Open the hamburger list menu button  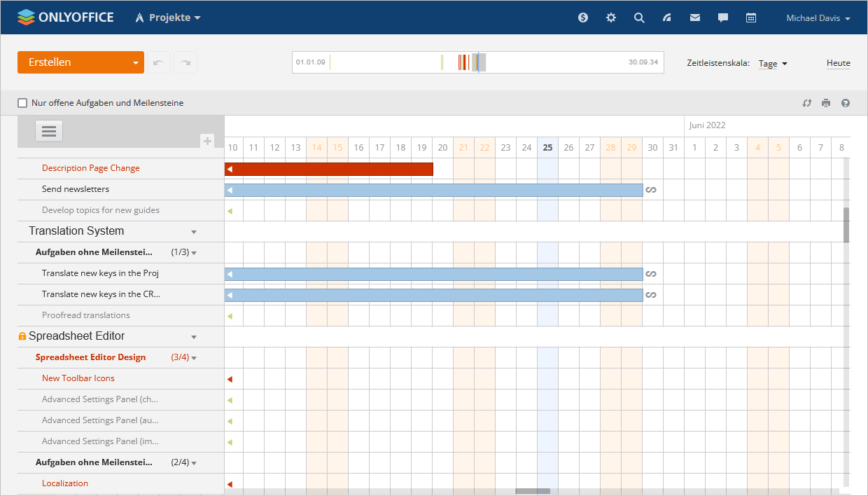click(x=49, y=131)
